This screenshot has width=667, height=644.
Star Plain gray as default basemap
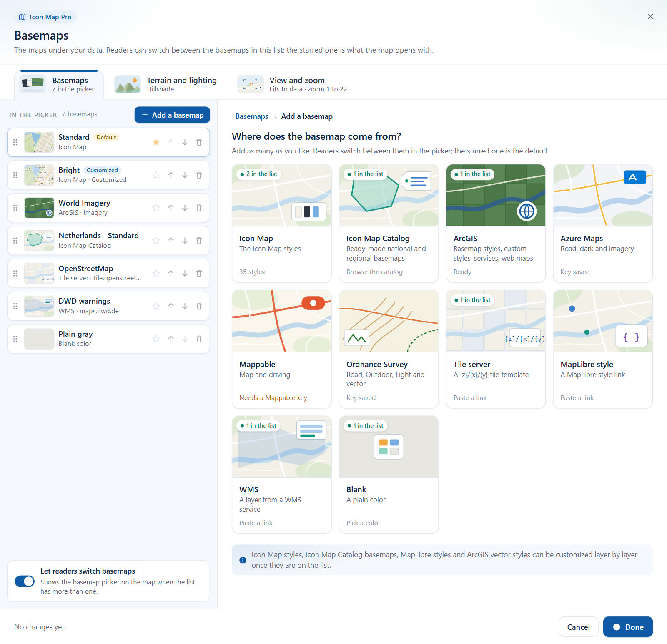click(156, 339)
